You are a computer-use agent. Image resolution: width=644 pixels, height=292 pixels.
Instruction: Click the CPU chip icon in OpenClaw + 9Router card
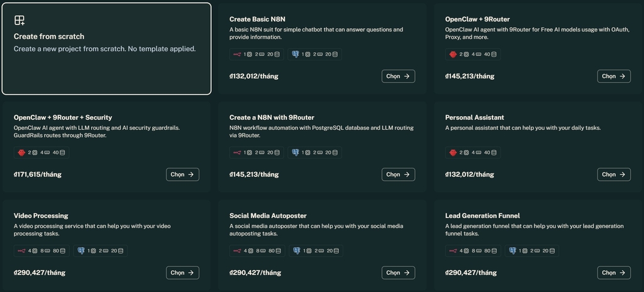pos(466,54)
